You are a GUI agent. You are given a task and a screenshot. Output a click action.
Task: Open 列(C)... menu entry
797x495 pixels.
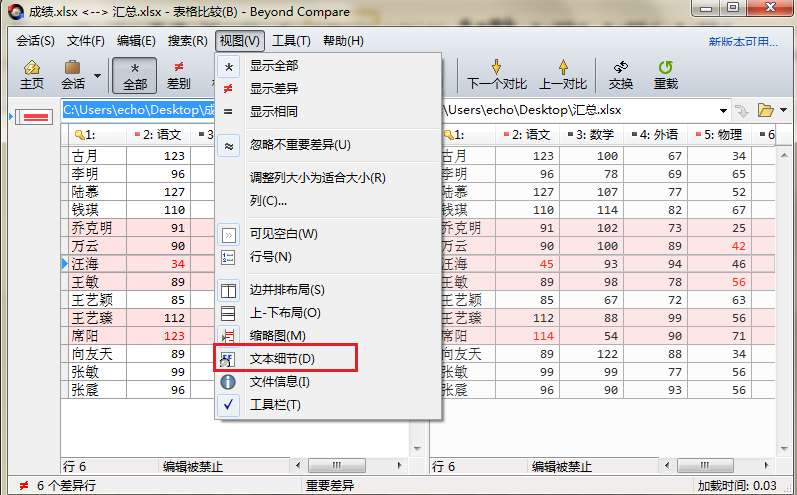328,201
